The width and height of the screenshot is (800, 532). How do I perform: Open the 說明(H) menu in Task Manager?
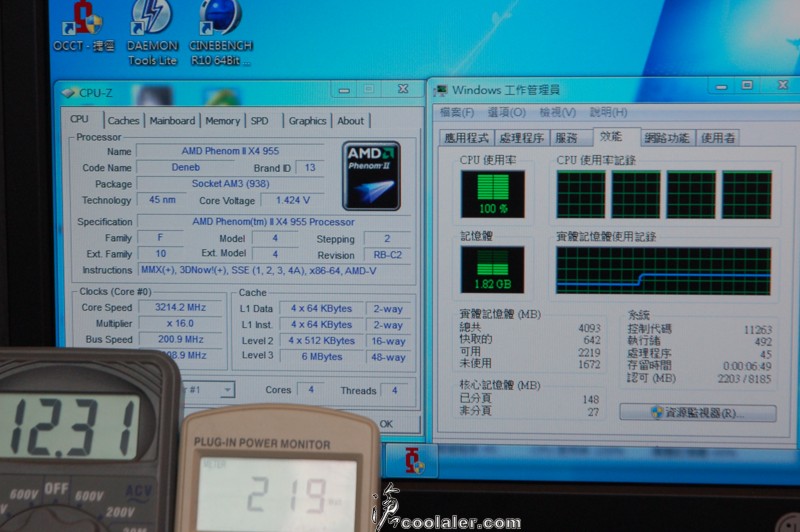click(x=609, y=112)
